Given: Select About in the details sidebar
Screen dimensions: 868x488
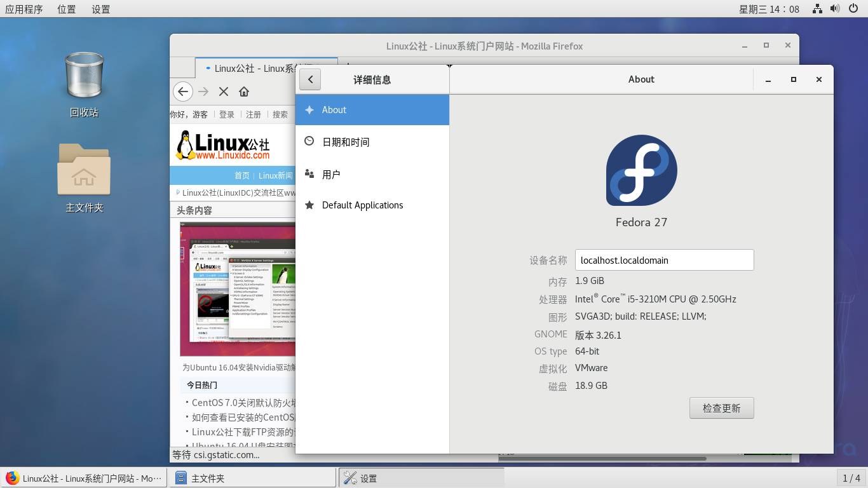Looking at the screenshot, I should click(372, 110).
